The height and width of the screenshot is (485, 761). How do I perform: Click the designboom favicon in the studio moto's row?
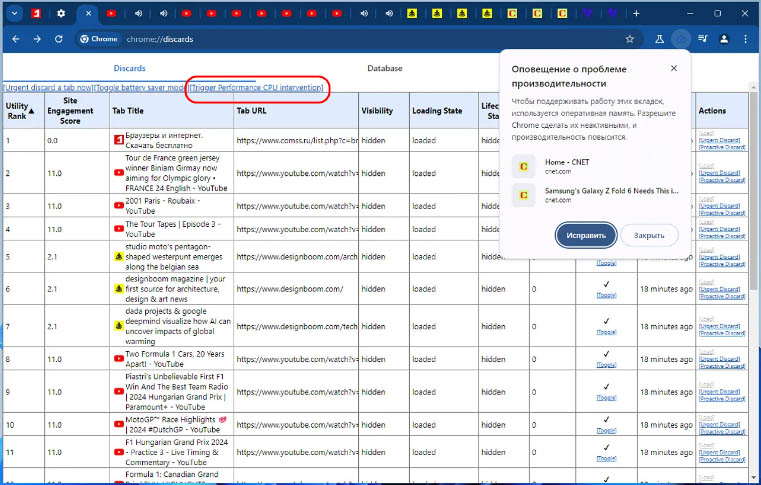click(118, 256)
